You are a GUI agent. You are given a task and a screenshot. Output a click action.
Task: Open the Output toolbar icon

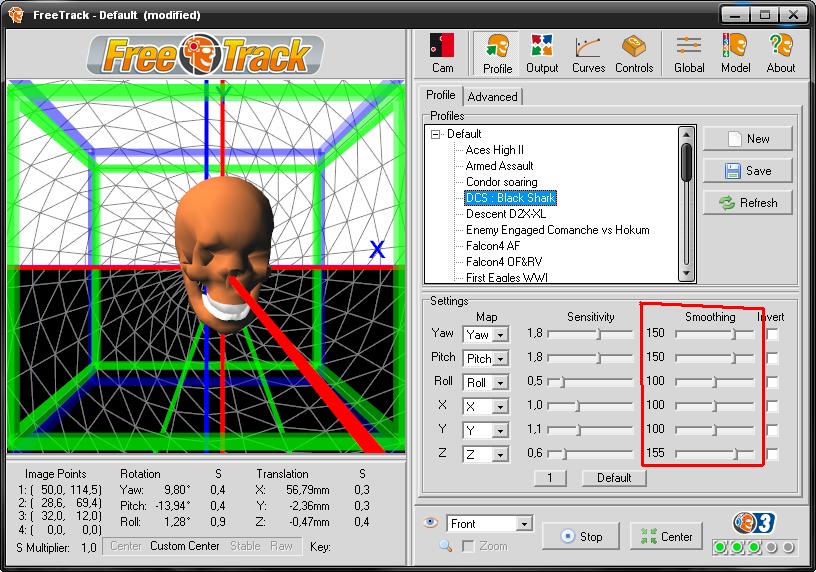[542, 53]
